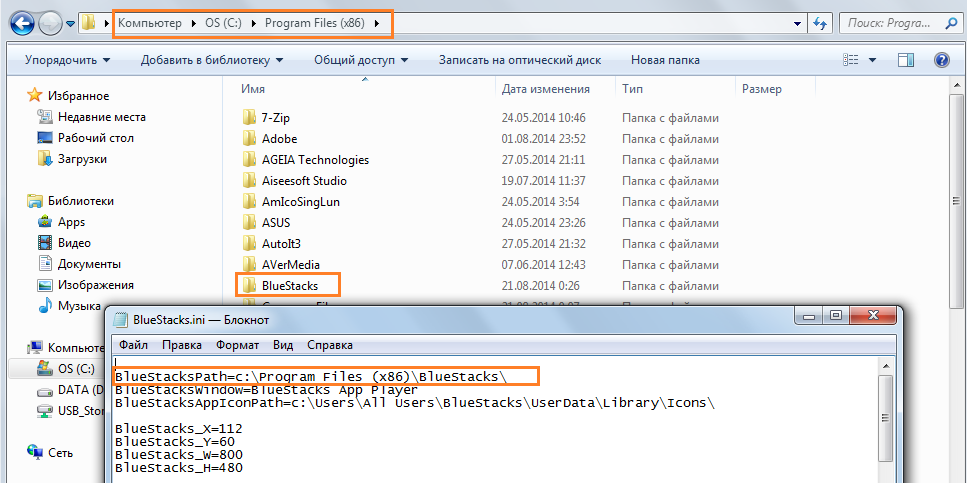Click the Help question mark icon
The width and height of the screenshot is (967, 483).
(940, 60)
